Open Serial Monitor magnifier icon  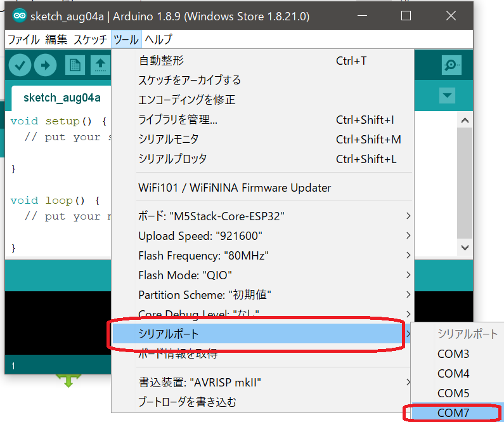click(x=451, y=65)
